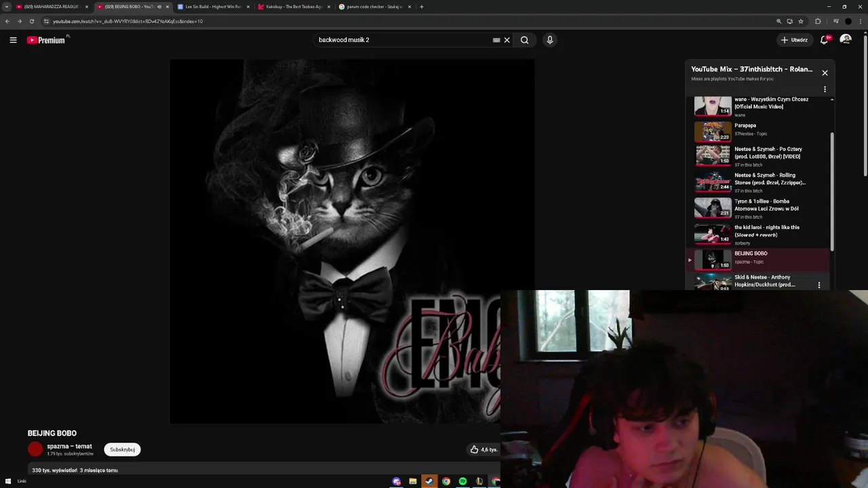Image resolution: width=868 pixels, height=488 pixels.
Task: Open the browser zoom magnifier icon
Action: (x=779, y=21)
